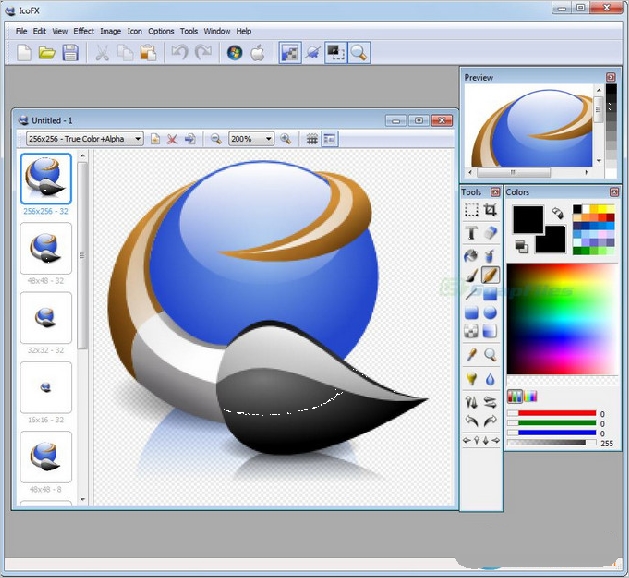Toggle the image list sidebar
629x578 pixels.
329,139
